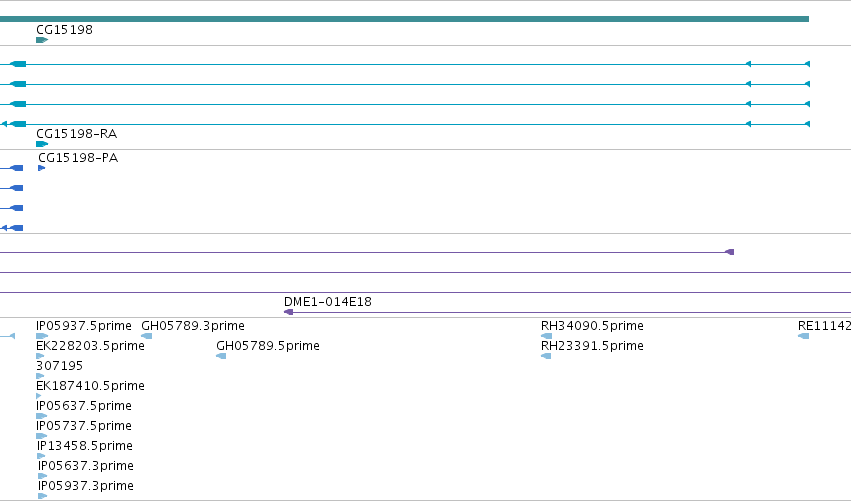Click the IP05737.5prime feature glyph
This screenshot has width=851, height=501.
(41, 436)
